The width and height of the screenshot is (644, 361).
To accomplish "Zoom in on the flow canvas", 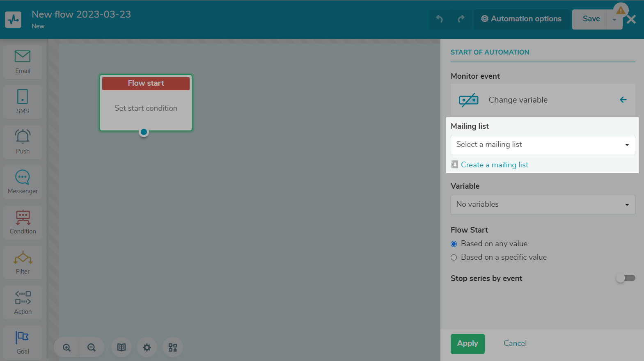I will pos(66,347).
